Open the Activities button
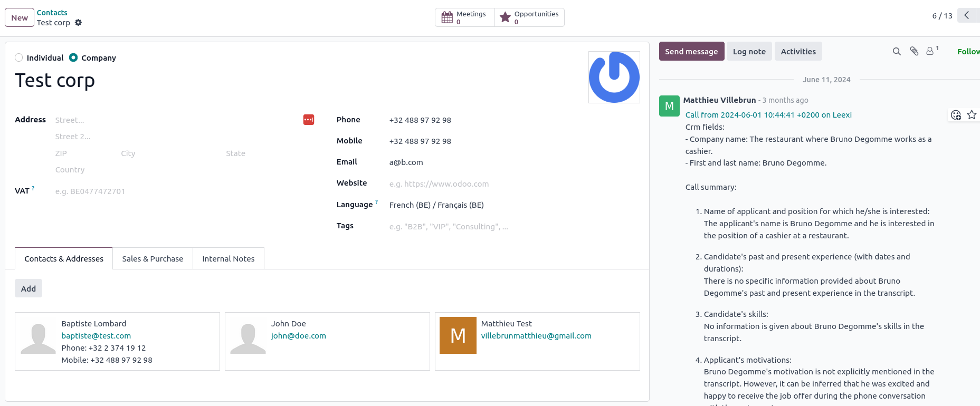 point(798,51)
